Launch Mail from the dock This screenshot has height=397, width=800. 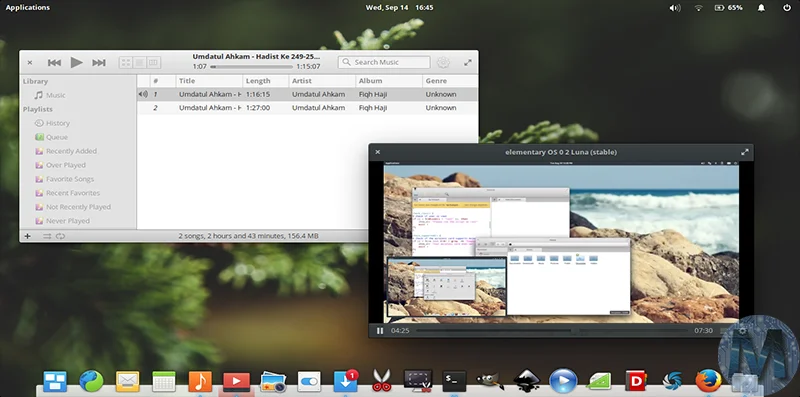coord(128,381)
